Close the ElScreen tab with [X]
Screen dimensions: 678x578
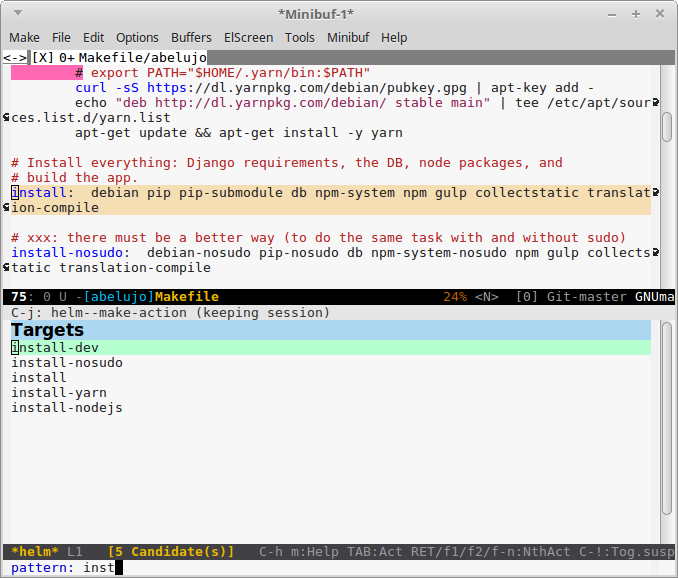42,57
